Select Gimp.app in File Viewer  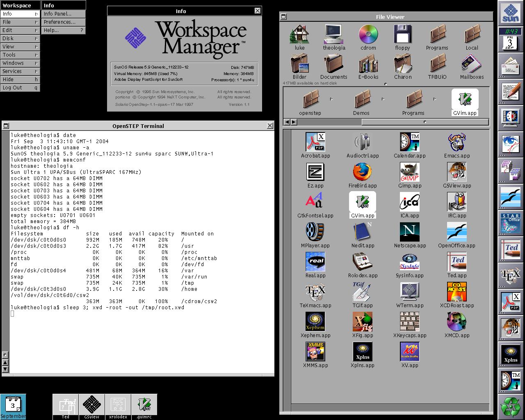409,172
